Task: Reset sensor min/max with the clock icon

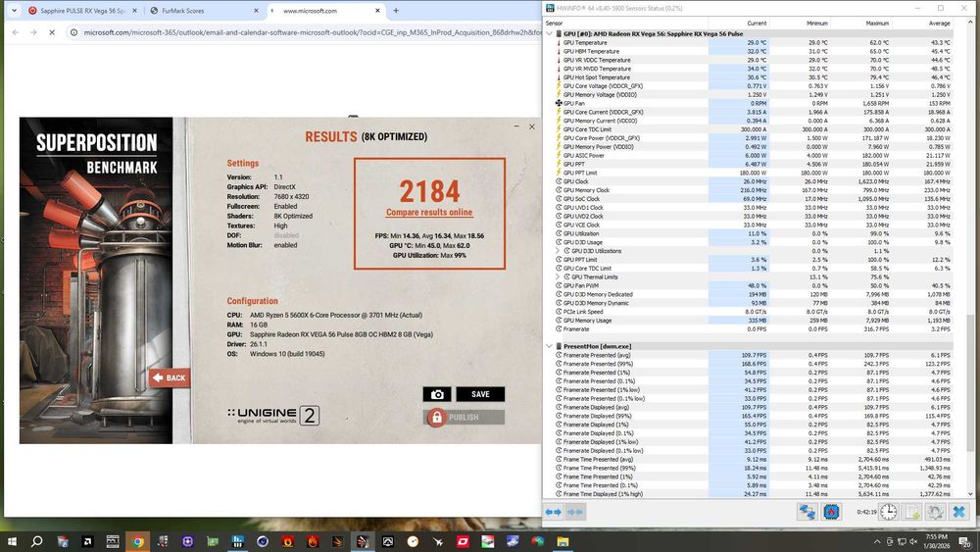Action: tap(888, 512)
